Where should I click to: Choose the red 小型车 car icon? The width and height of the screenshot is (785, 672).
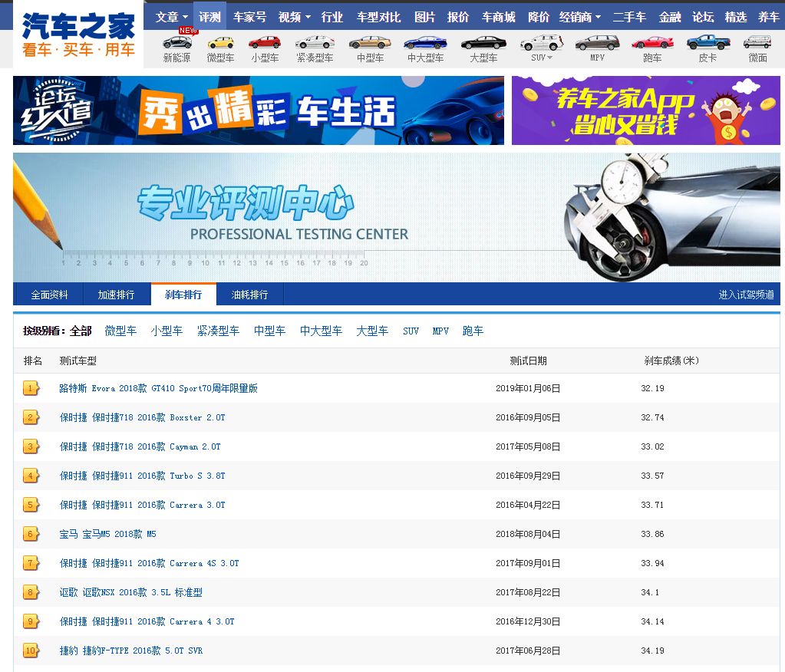click(x=265, y=43)
